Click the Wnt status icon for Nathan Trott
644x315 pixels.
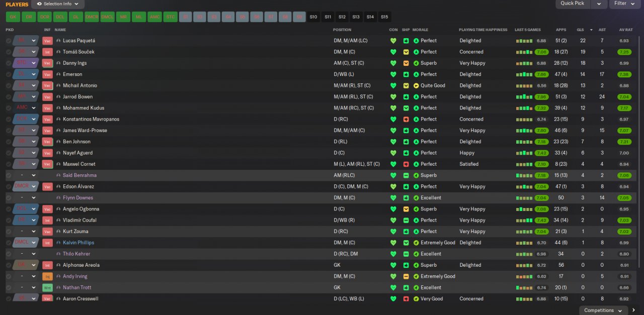pos(48,287)
